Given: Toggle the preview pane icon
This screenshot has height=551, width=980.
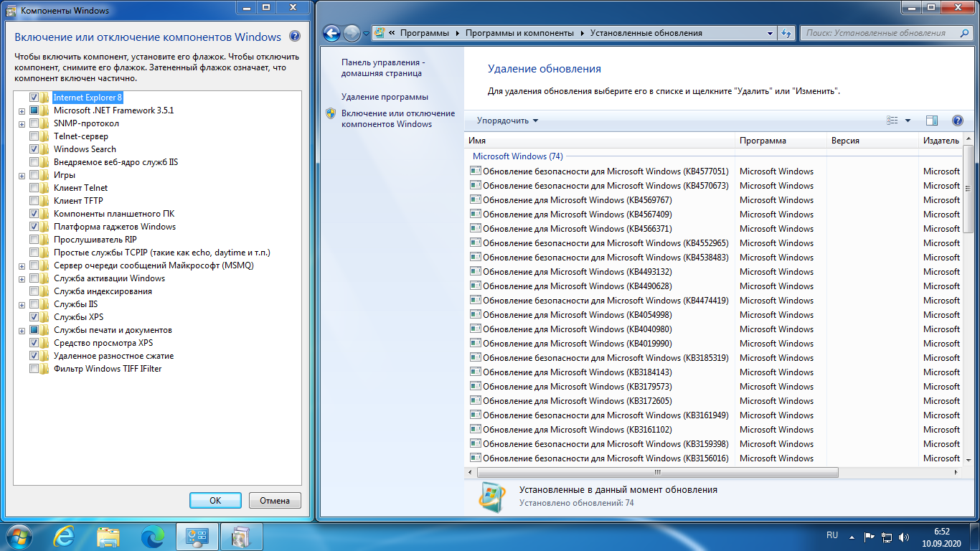Looking at the screenshot, I should click(x=932, y=121).
